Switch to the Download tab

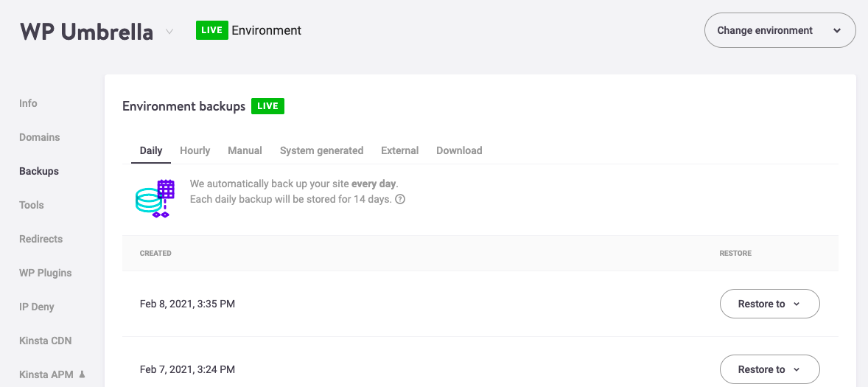point(460,150)
